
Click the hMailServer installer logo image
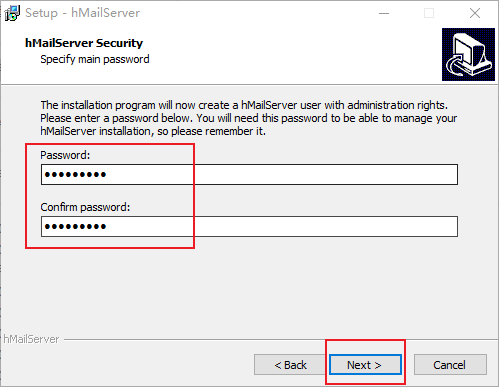click(468, 54)
